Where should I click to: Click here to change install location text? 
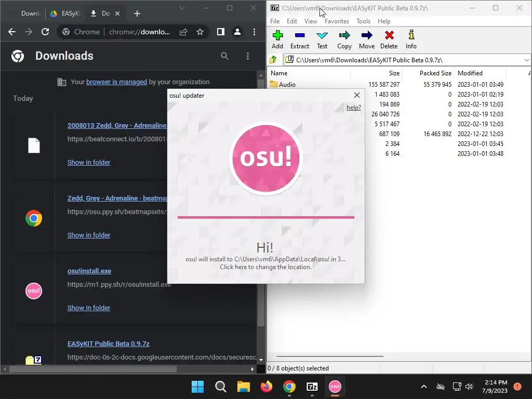[265, 267]
